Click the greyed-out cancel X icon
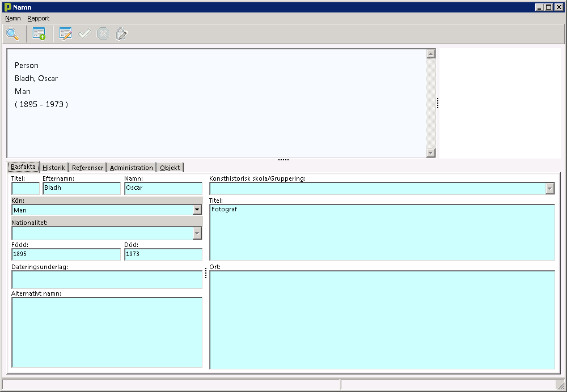Image resolution: width=567 pixels, height=392 pixels. coord(103,34)
